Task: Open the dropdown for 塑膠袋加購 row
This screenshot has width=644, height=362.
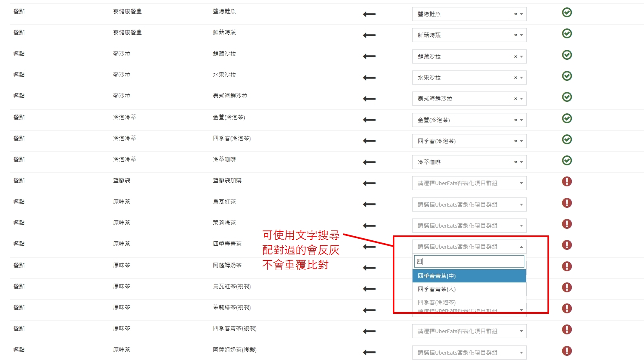Action: click(x=469, y=183)
